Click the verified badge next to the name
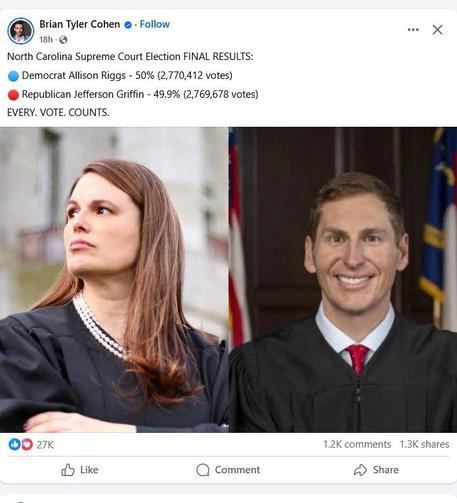Screen dimensions: 457x503 128,25
